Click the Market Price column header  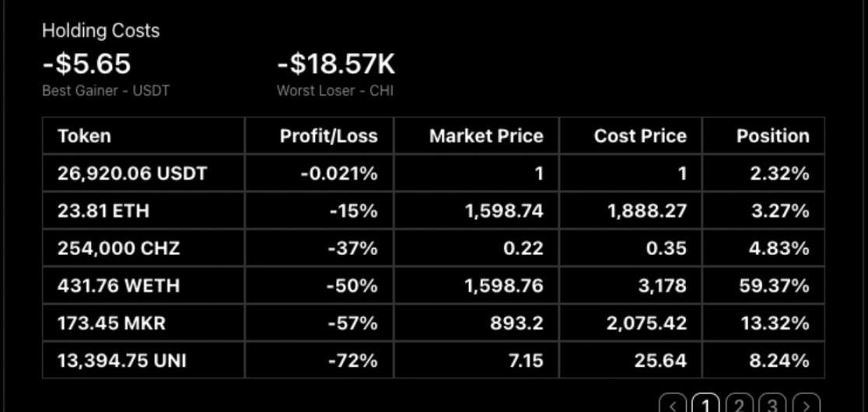486,136
